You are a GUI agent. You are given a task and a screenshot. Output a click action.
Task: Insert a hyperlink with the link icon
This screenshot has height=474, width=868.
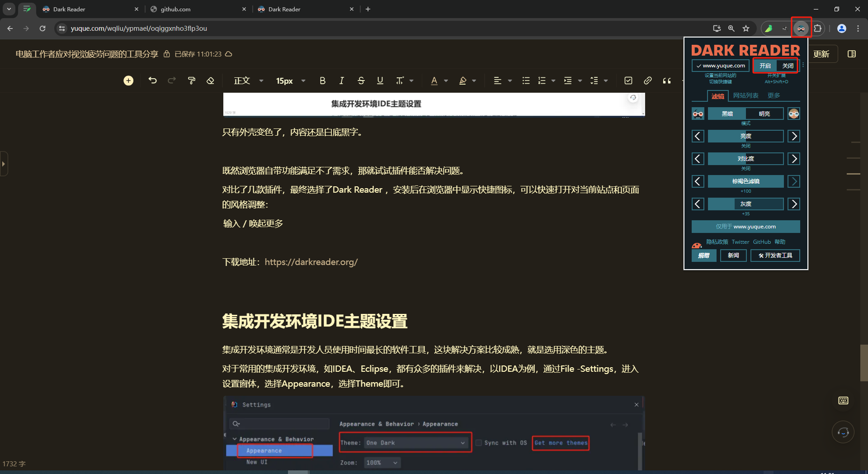pos(648,81)
